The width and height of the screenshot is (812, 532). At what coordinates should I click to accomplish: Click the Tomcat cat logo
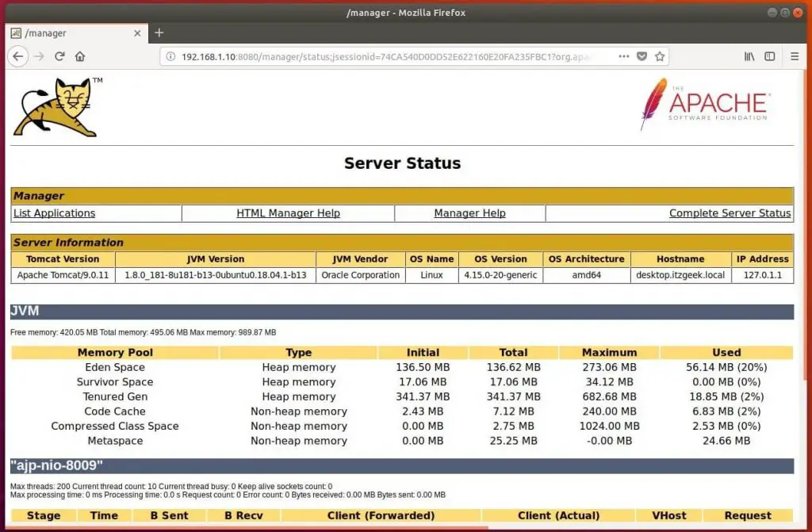(57, 107)
